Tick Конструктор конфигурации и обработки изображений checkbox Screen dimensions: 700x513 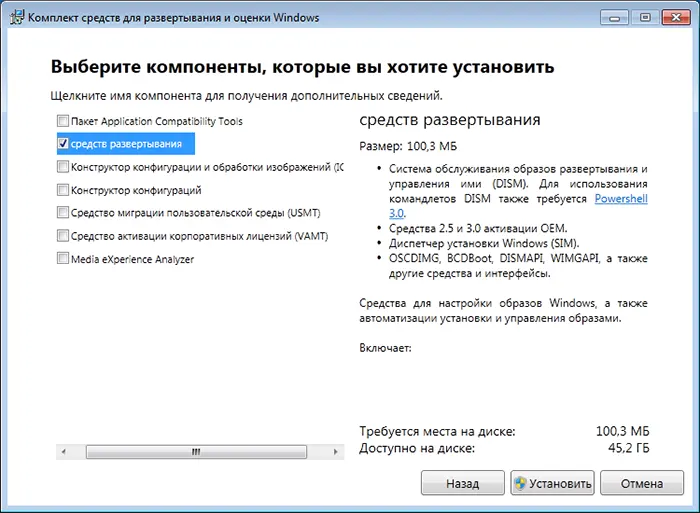(62, 167)
